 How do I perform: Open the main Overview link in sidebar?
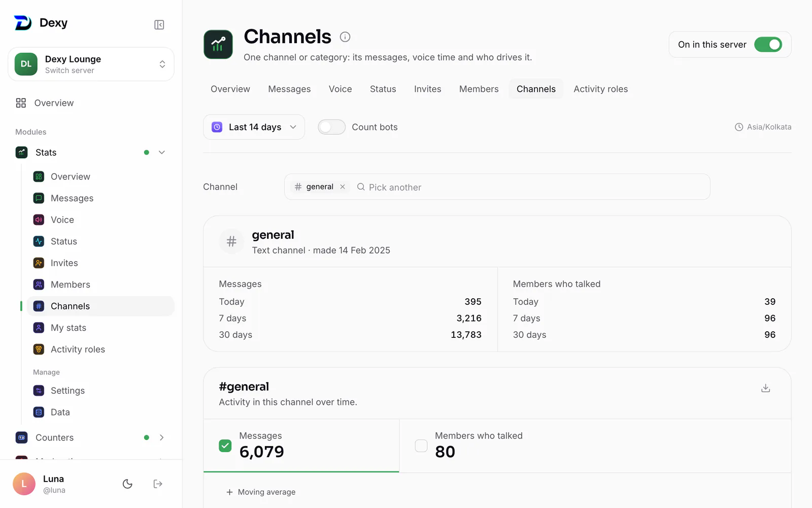pos(54,103)
